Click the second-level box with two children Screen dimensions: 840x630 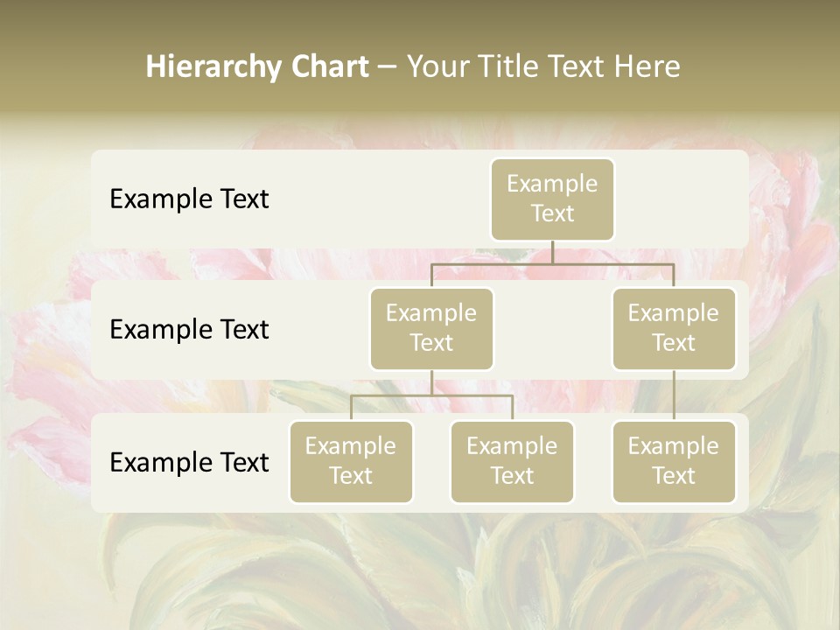click(x=431, y=328)
